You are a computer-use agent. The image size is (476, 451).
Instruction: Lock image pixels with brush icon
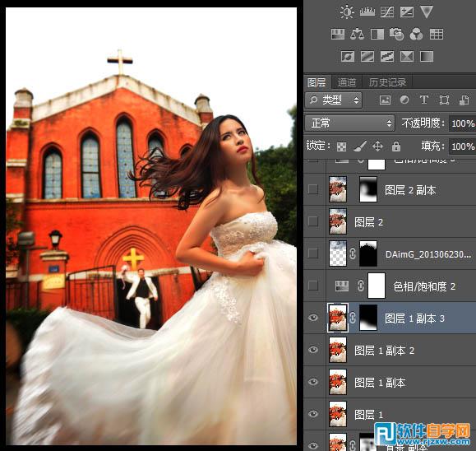pos(360,146)
